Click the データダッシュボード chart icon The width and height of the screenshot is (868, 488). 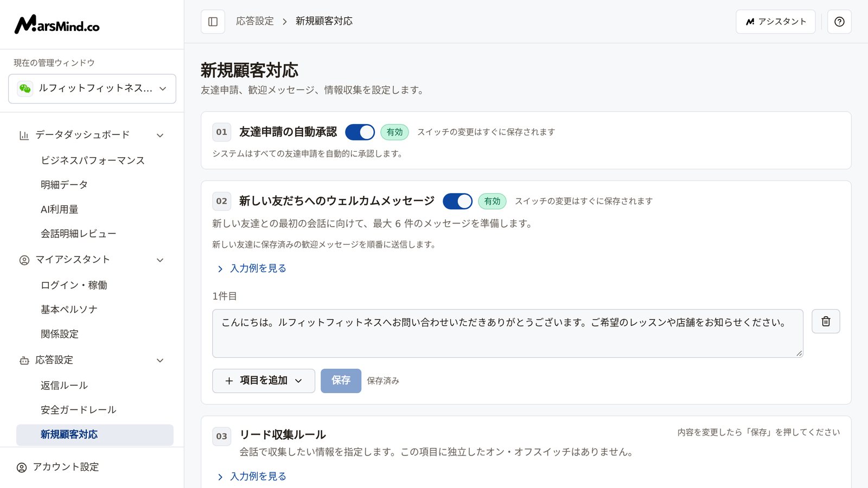24,135
